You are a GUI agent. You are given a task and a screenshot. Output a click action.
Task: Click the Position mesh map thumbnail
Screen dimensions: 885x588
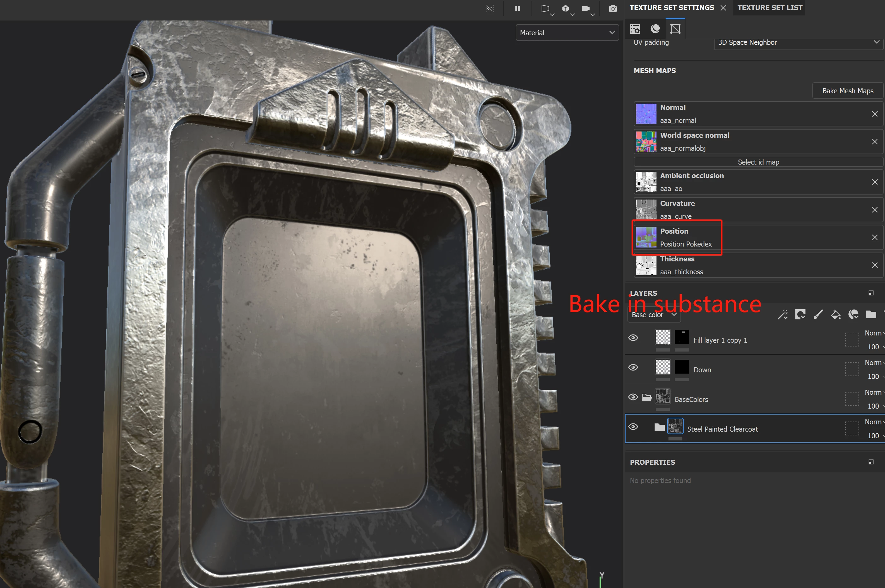click(646, 237)
